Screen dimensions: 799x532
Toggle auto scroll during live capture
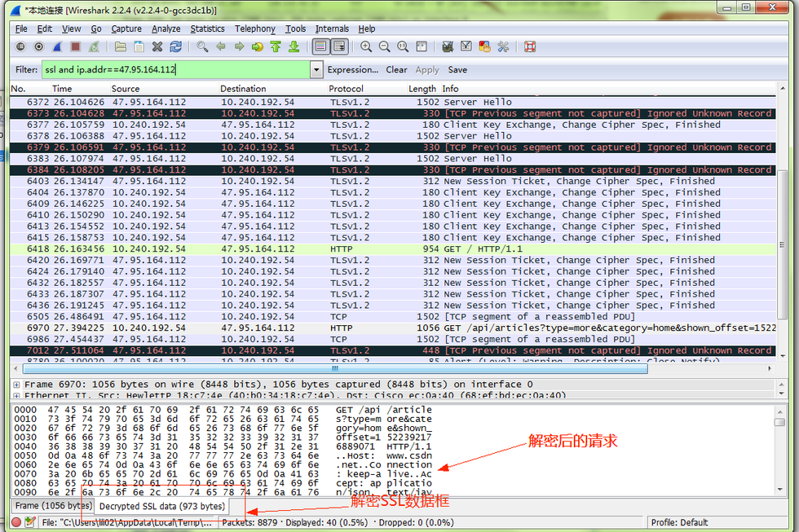[339, 46]
